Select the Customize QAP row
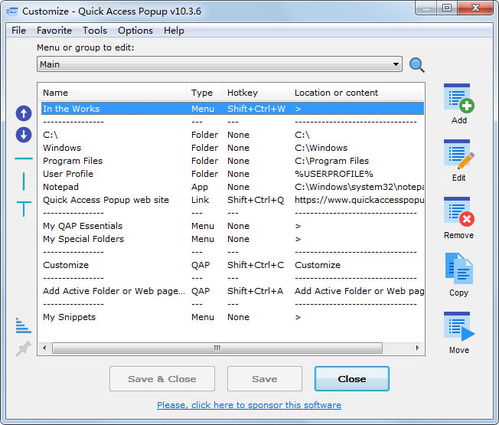The width and height of the screenshot is (499, 425). coord(232,265)
